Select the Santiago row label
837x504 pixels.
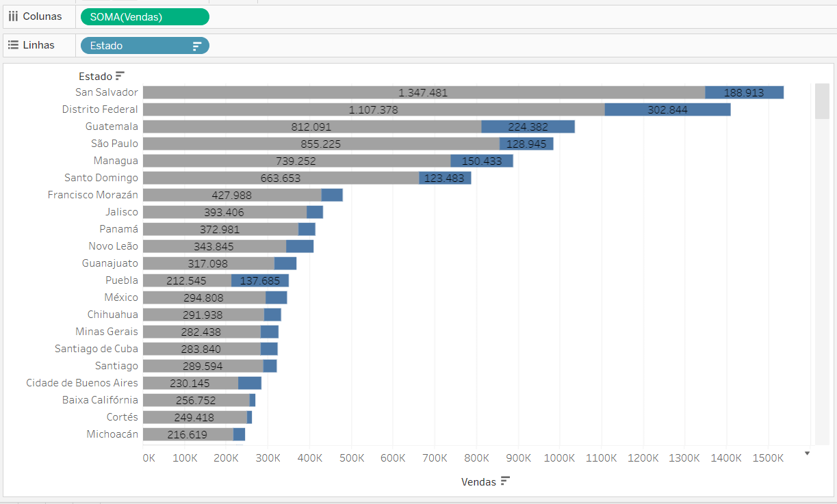[x=116, y=366]
